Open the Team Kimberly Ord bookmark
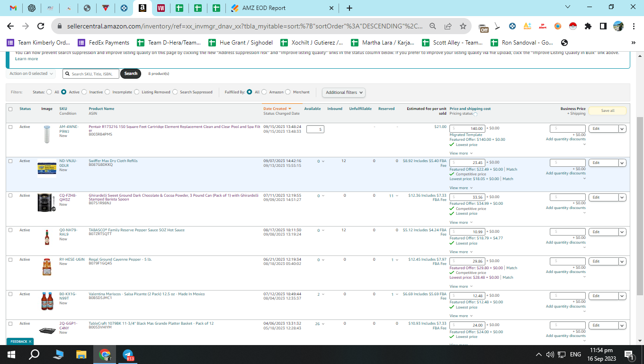Image resolution: width=644 pixels, height=364 pixels. pos(39,43)
